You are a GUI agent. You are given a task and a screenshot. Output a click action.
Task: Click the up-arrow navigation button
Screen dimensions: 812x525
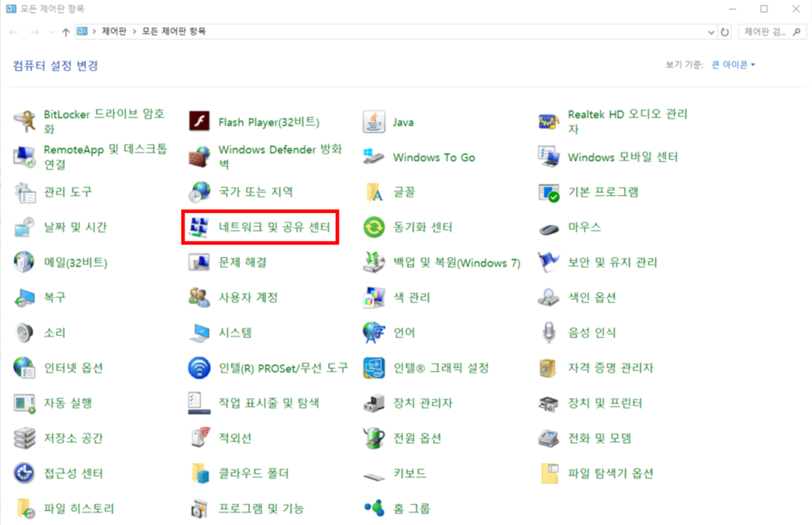pos(66,32)
